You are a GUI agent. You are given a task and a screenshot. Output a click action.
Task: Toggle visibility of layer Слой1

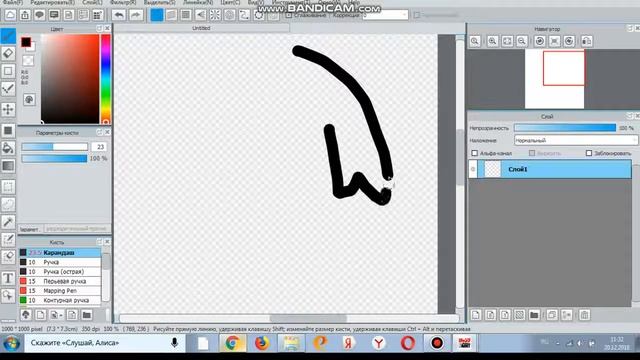[x=473, y=169]
